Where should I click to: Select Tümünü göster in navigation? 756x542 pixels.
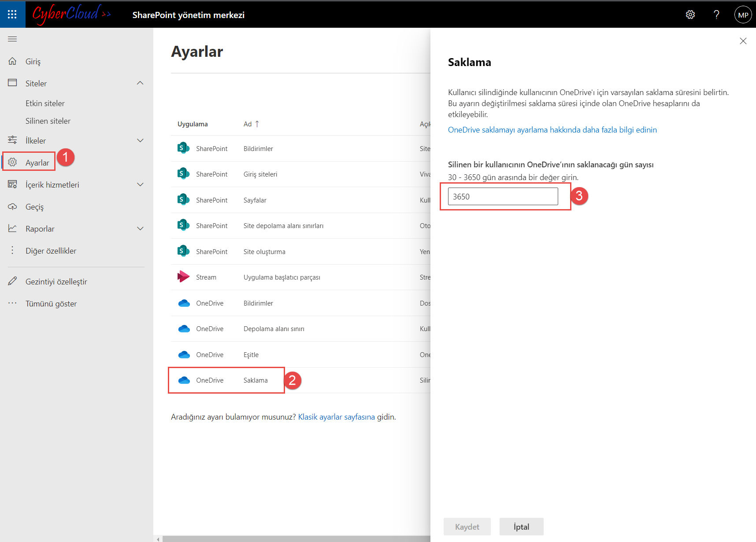(x=51, y=304)
